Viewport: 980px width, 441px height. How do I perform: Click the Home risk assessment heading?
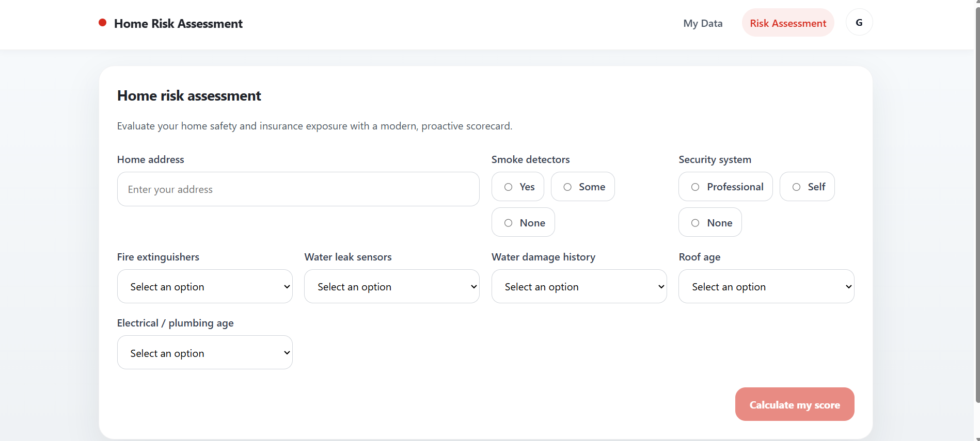tap(189, 96)
